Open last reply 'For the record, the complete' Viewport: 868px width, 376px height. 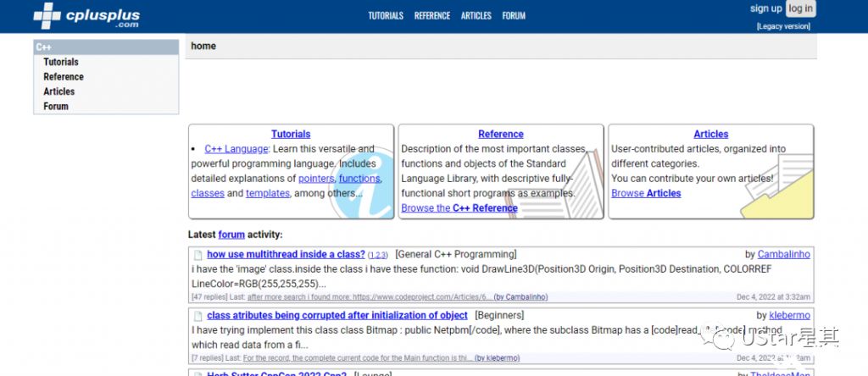358,357
